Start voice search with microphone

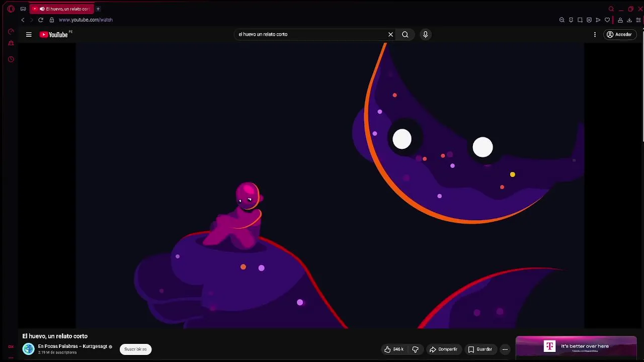tap(426, 35)
